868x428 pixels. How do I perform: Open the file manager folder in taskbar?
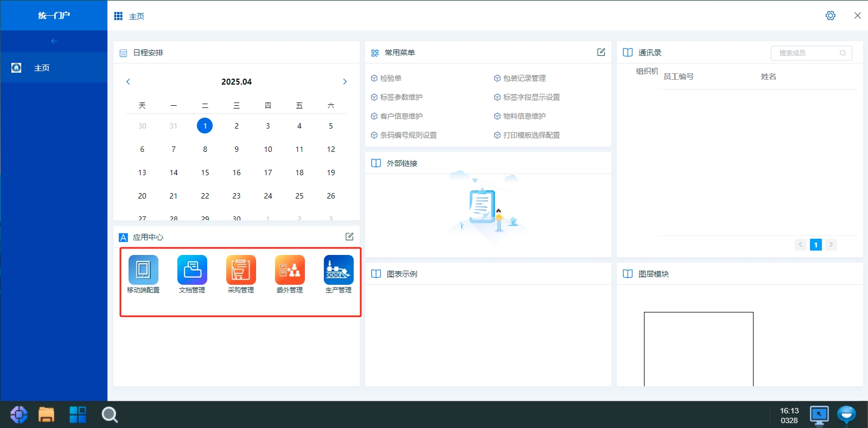(x=47, y=415)
